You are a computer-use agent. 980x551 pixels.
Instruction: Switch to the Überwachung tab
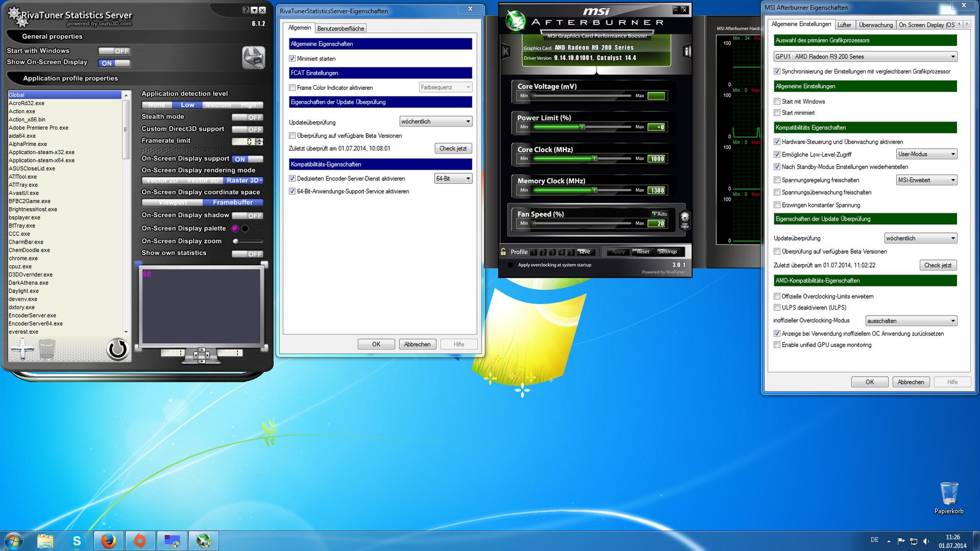[x=876, y=25]
